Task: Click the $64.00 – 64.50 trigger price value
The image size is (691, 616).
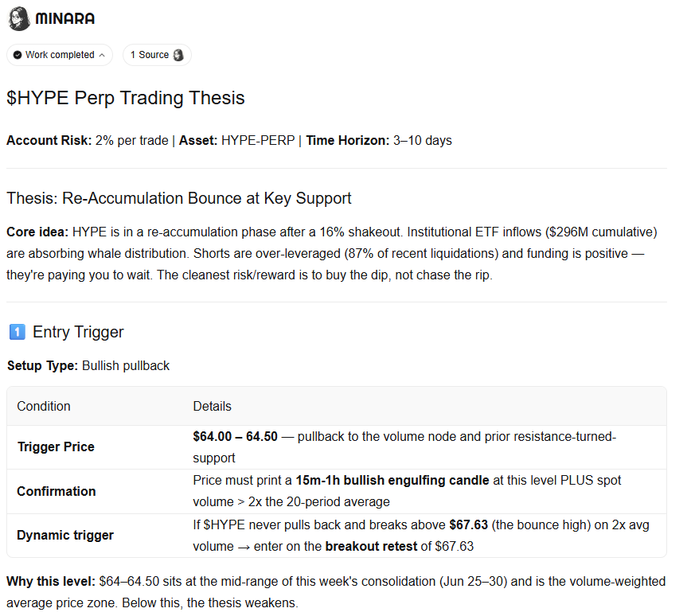Action: (x=236, y=437)
